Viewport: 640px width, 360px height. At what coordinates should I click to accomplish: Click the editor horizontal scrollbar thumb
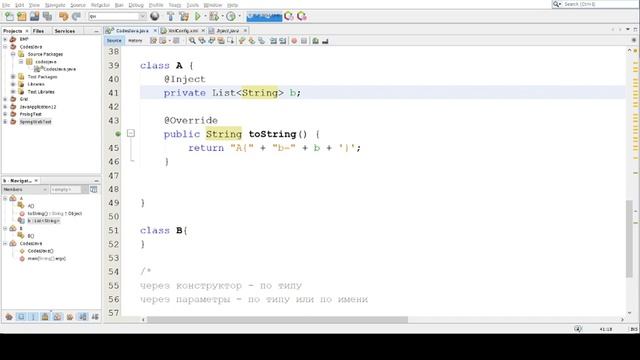[x=278, y=320]
